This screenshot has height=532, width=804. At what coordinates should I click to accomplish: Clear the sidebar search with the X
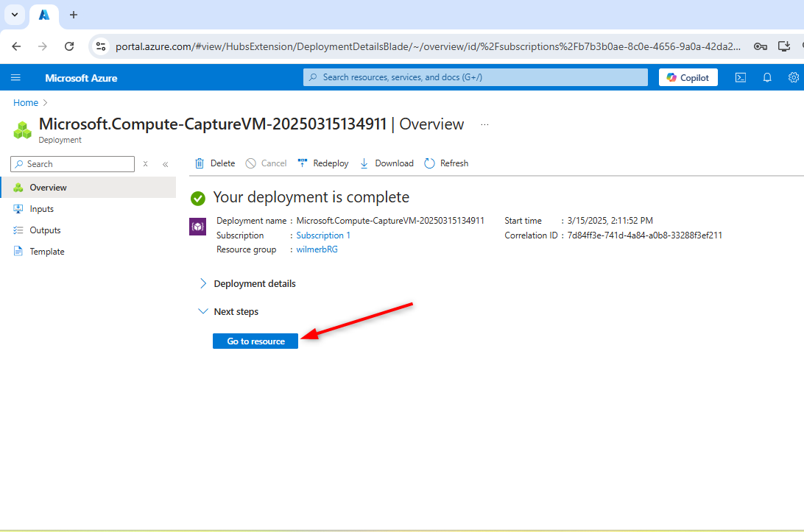[x=146, y=164]
